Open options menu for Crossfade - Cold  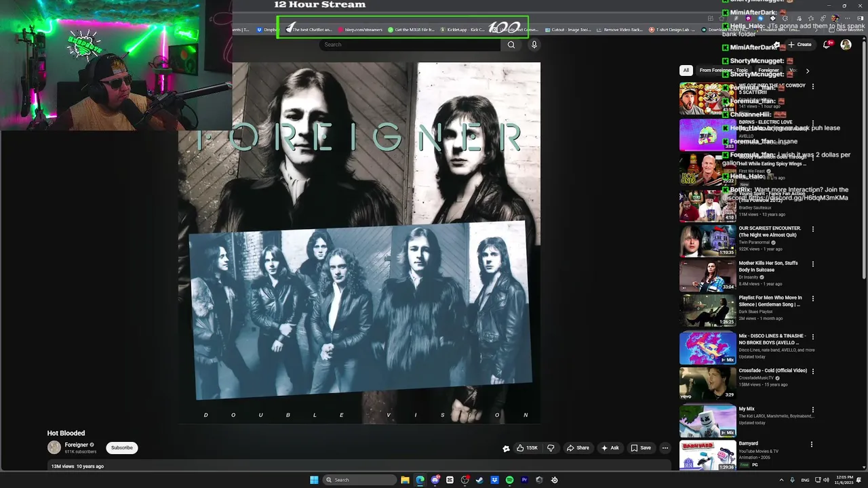[x=812, y=371]
